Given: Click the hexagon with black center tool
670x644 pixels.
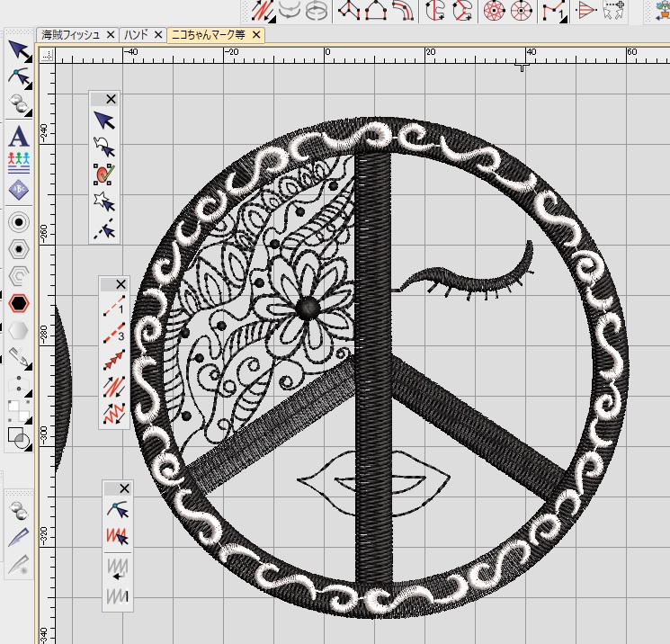Looking at the screenshot, I should tap(18, 249).
